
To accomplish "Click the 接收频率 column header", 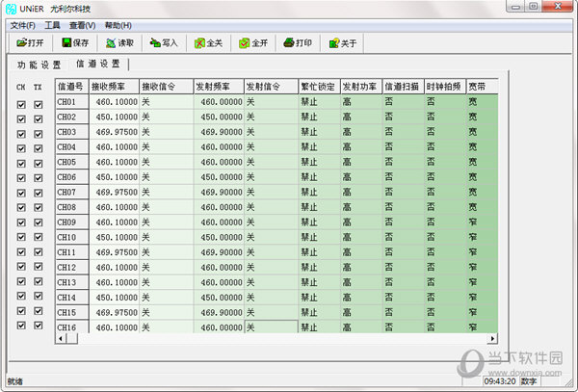I will (x=114, y=87).
